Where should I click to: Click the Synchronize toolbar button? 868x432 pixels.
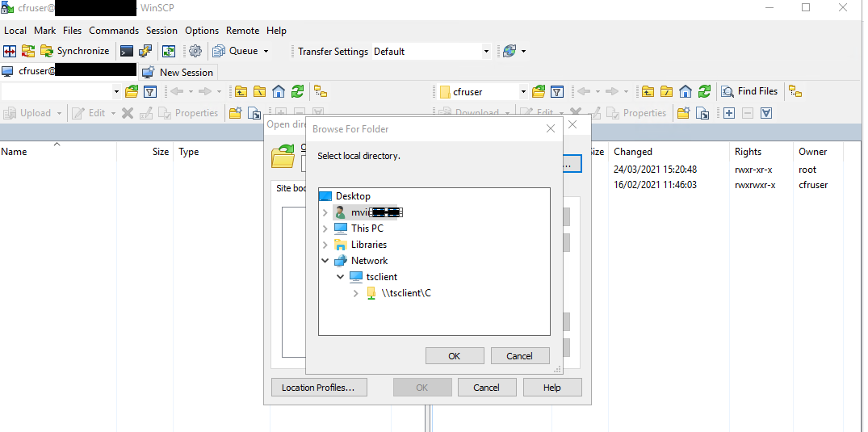click(74, 51)
